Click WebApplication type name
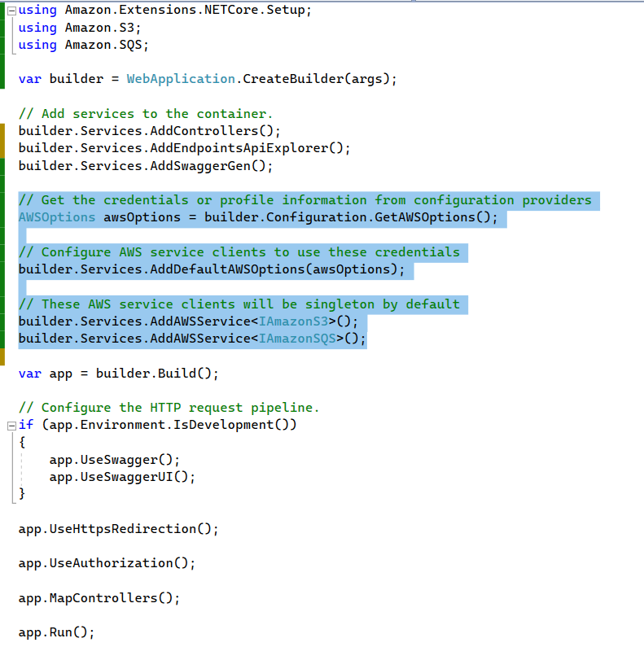 [181, 79]
